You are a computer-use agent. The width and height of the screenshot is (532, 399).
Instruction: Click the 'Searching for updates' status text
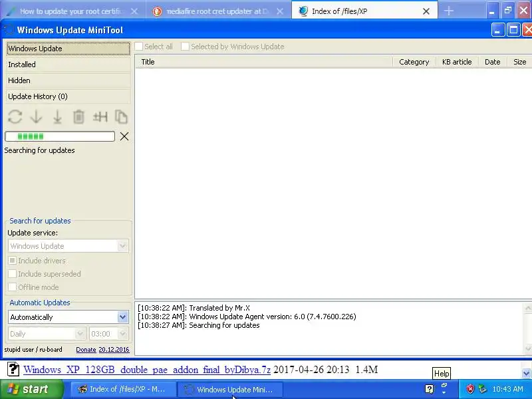pos(39,150)
